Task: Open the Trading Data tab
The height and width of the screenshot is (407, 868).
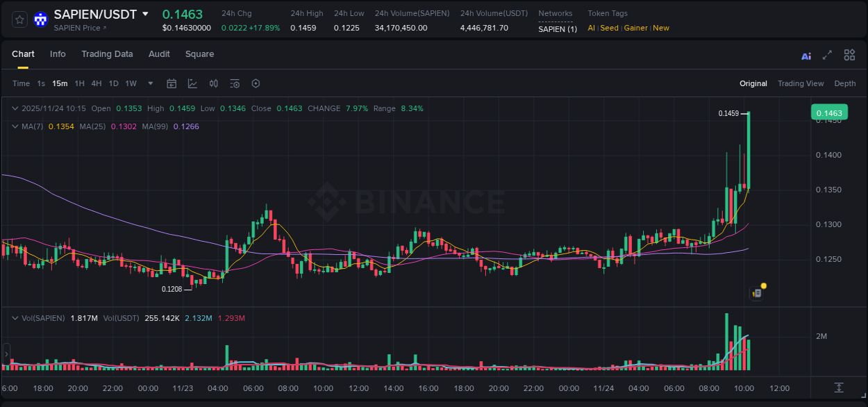Action: [107, 53]
